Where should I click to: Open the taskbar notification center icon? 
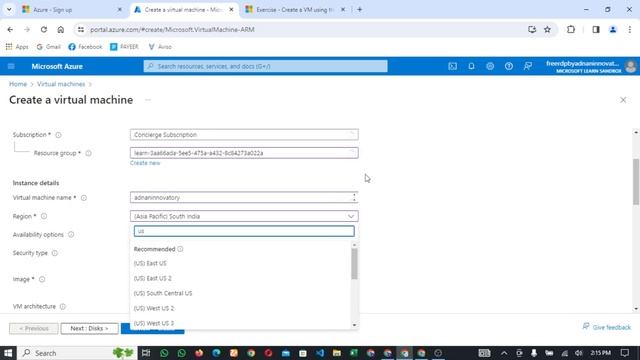[x=625, y=353]
